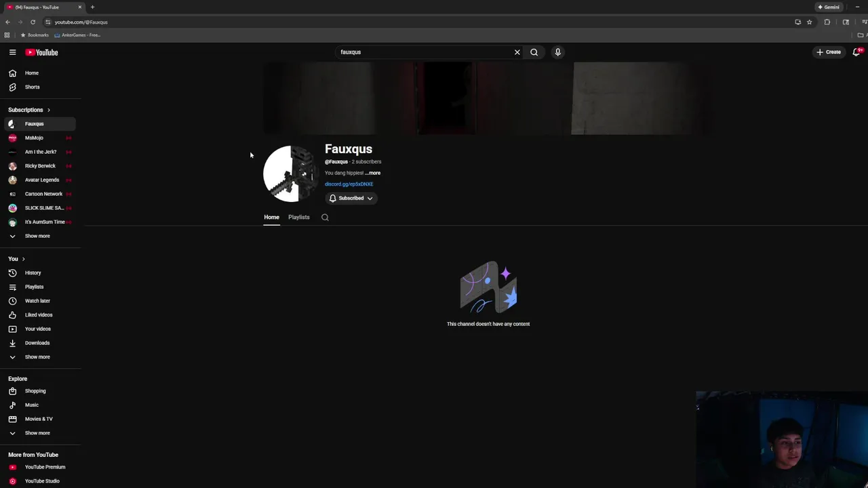
Task: Click the address bar URL youtube.com/@Fauxqus
Action: pyautogui.click(x=81, y=22)
